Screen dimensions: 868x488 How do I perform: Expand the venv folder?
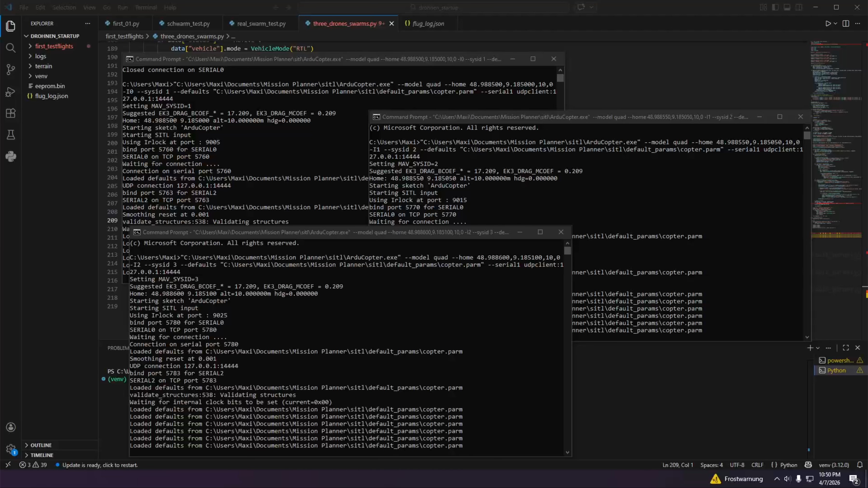click(x=41, y=76)
